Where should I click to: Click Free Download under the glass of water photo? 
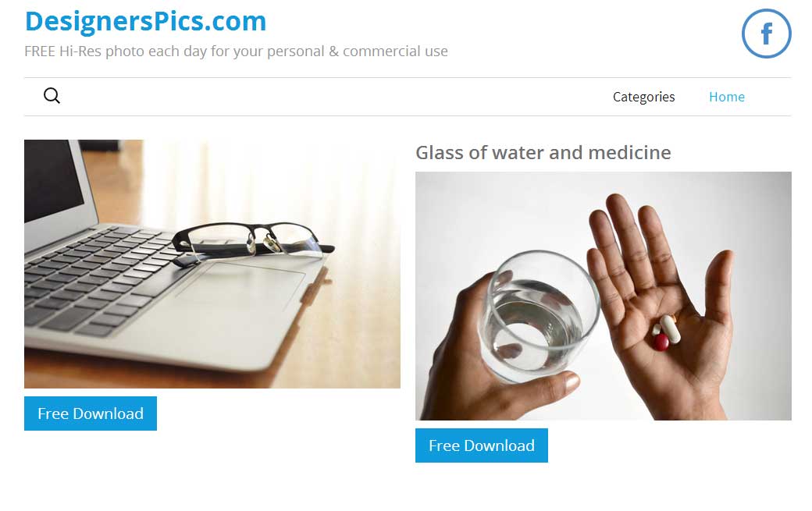(482, 445)
